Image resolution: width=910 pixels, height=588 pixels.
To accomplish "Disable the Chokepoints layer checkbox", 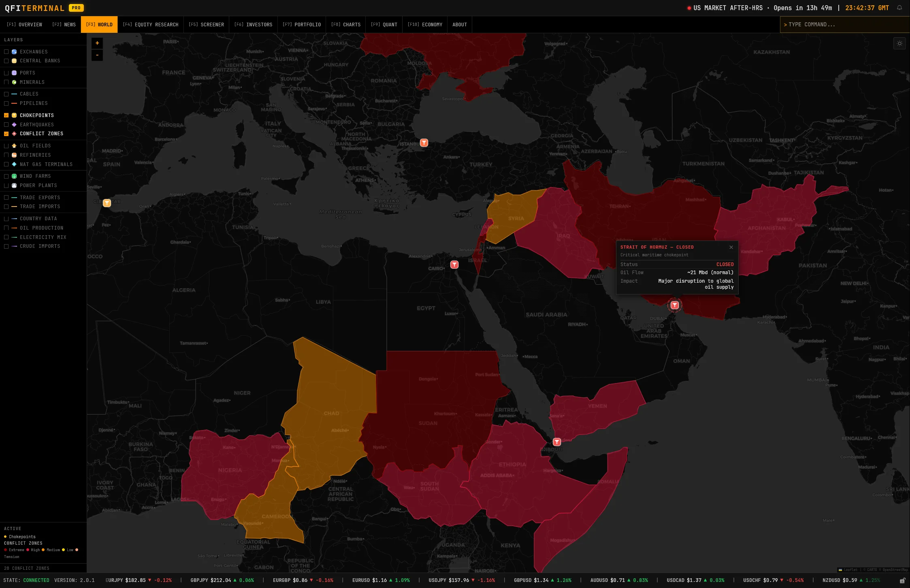I will tap(6, 115).
